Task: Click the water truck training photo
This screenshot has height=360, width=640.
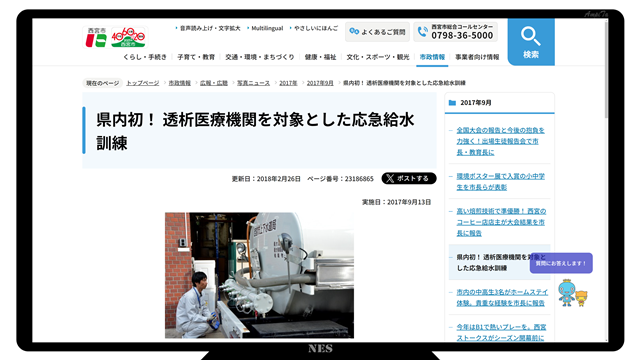Action: [x=259, y=275]
